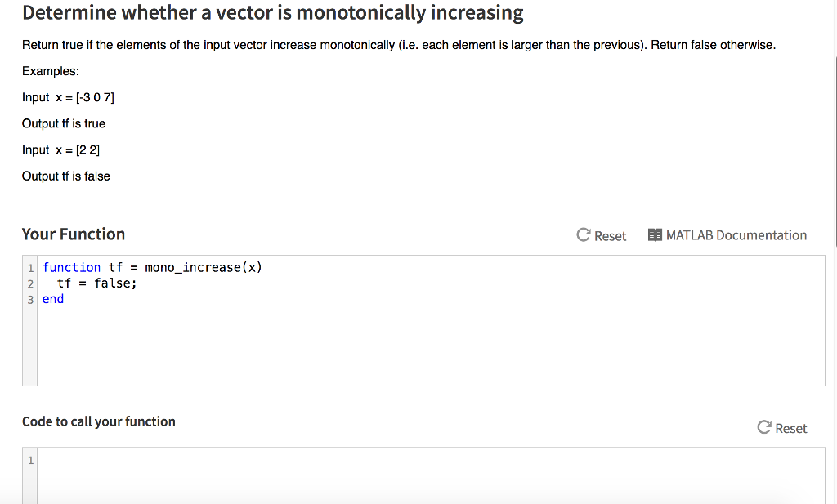Click the MATLAB Documentation book icon
This screenshot has height=504, width=837.
point(655,235)
